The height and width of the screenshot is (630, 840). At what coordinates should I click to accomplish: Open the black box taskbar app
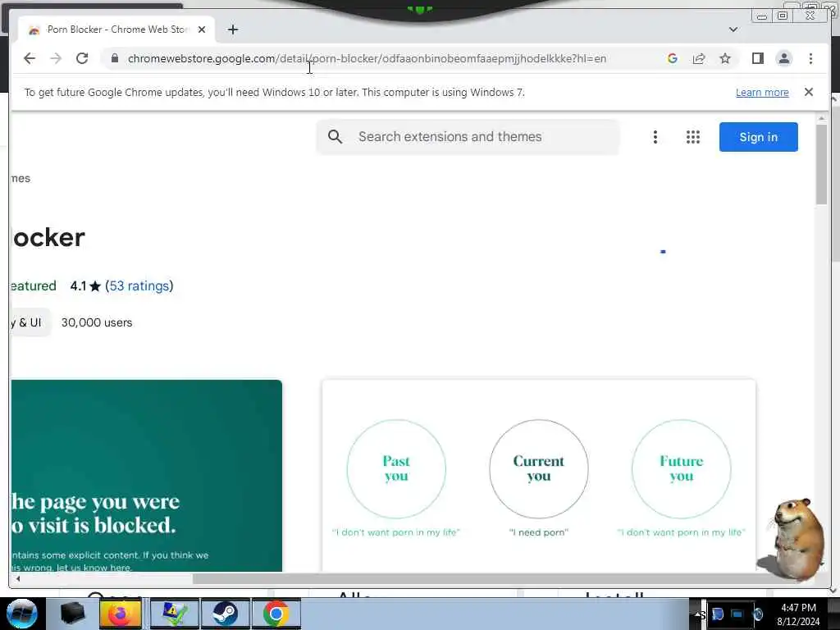pos(72,614)
